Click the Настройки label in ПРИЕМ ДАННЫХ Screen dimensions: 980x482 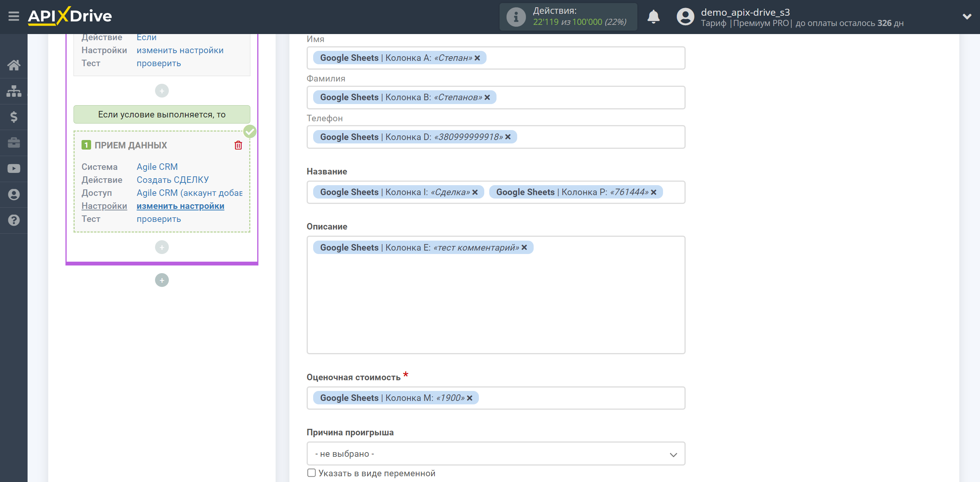pyautogui.click(x=104, y=206)
